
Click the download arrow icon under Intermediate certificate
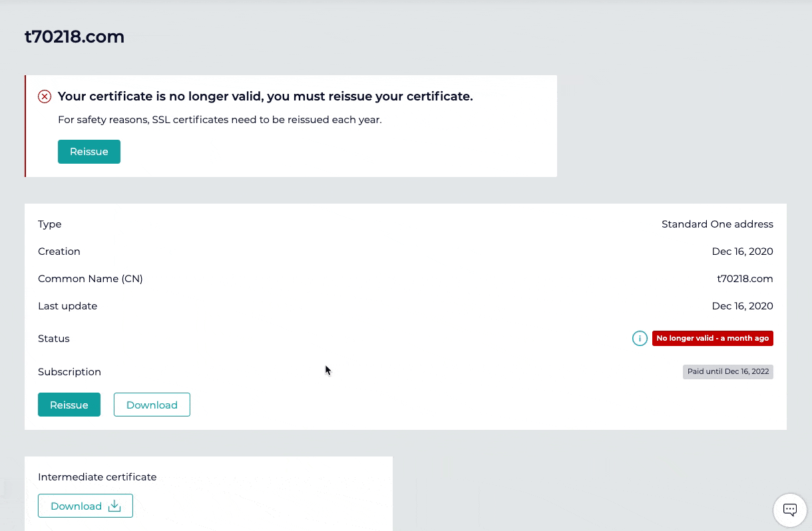click(x=114, y=506)
